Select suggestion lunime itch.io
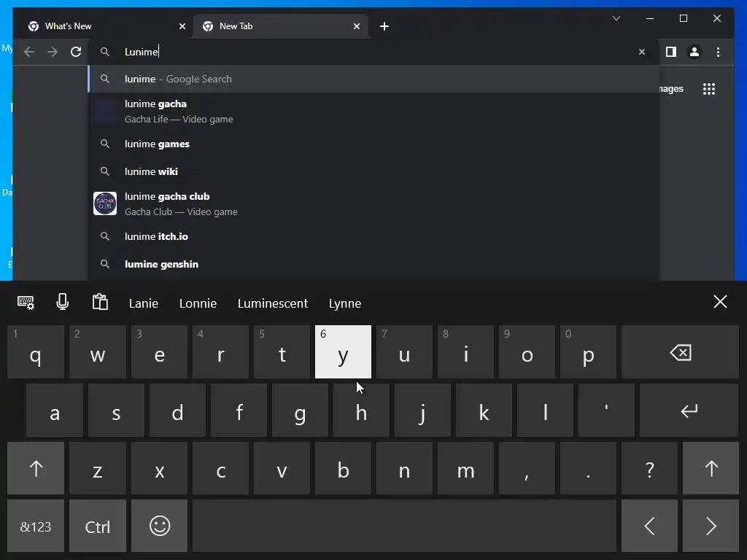The width and height of the screenshot is (747, 560). pyautogui.click(x=374, y=236)
